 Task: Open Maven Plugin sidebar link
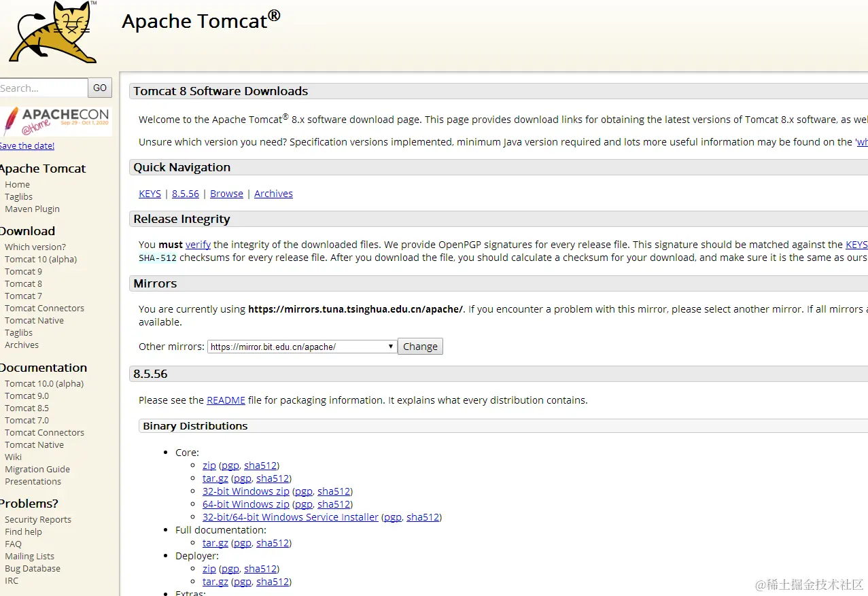coord(32,209)
